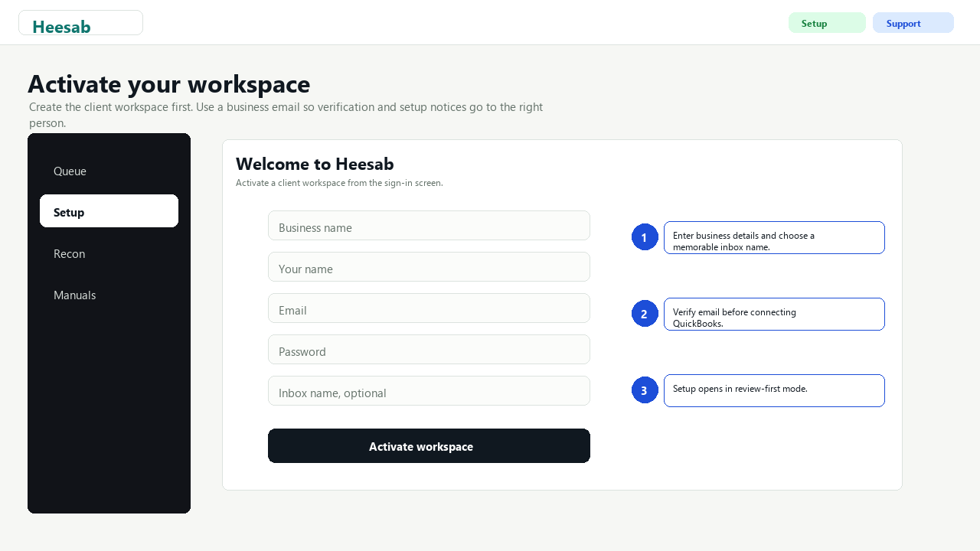Click the Activate workspace button

pos(429,446)
